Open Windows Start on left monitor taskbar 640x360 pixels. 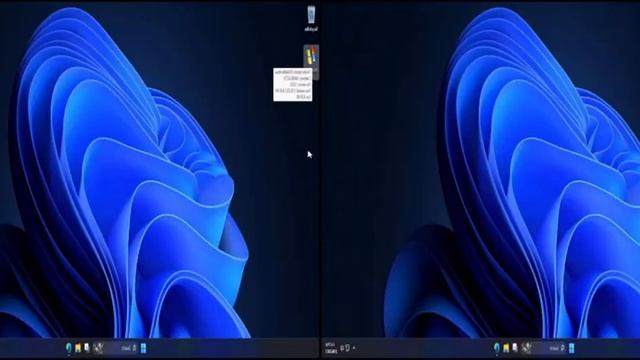point(144,348)
